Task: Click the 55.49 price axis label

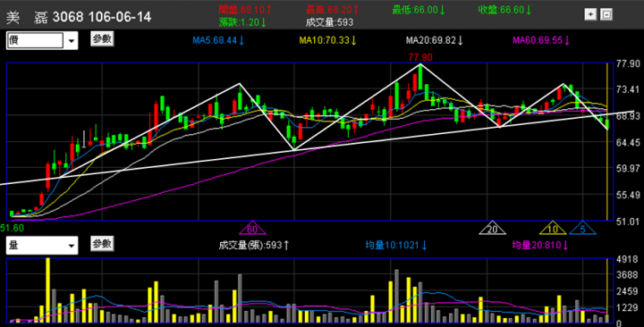Action: [x=629, y=195]
